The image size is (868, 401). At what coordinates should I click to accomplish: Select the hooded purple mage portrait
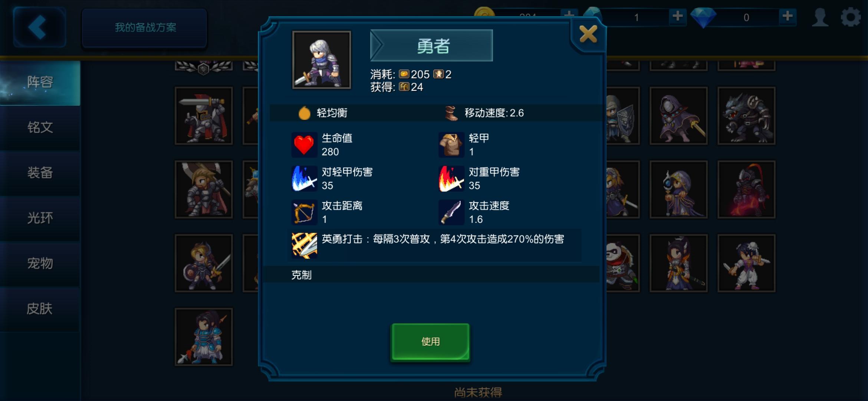(678, 116)
